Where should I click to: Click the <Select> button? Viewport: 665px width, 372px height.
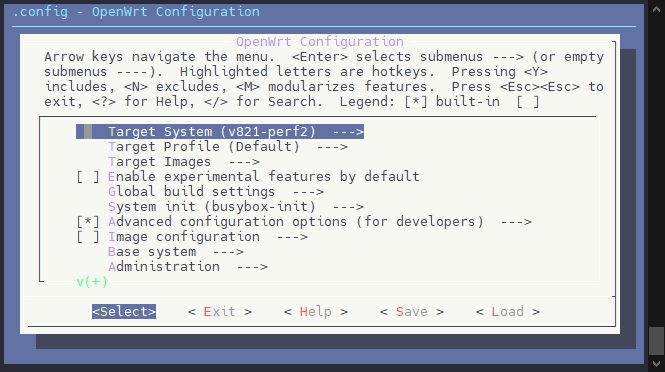pyautogui.click(x=124, y=312)
